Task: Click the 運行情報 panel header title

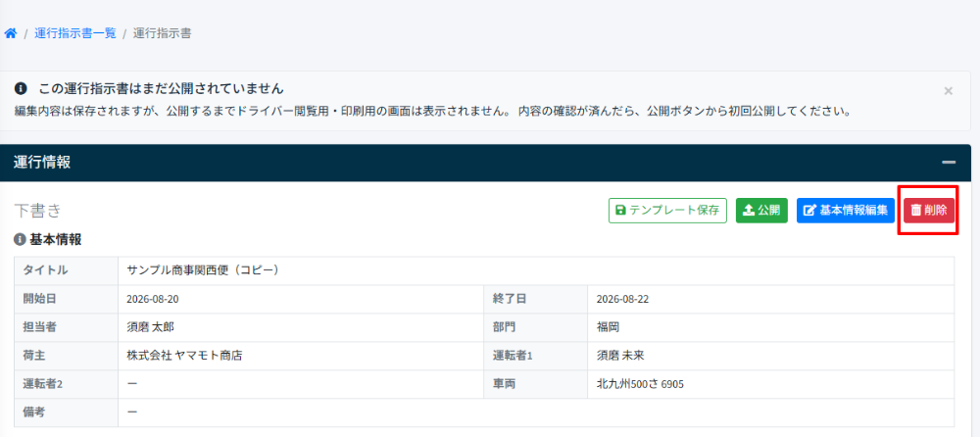Action: 42,163
